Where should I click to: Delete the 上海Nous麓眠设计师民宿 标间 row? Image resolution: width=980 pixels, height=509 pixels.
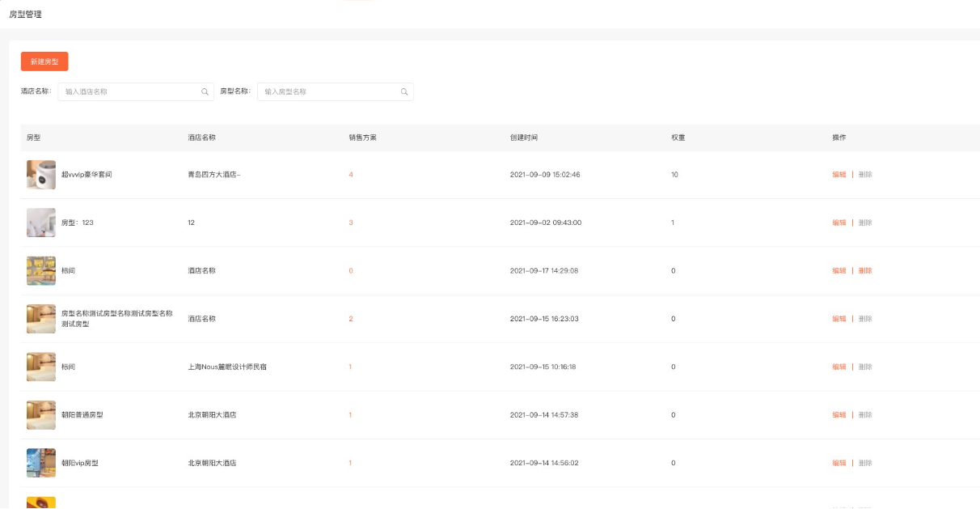(865, 367)
